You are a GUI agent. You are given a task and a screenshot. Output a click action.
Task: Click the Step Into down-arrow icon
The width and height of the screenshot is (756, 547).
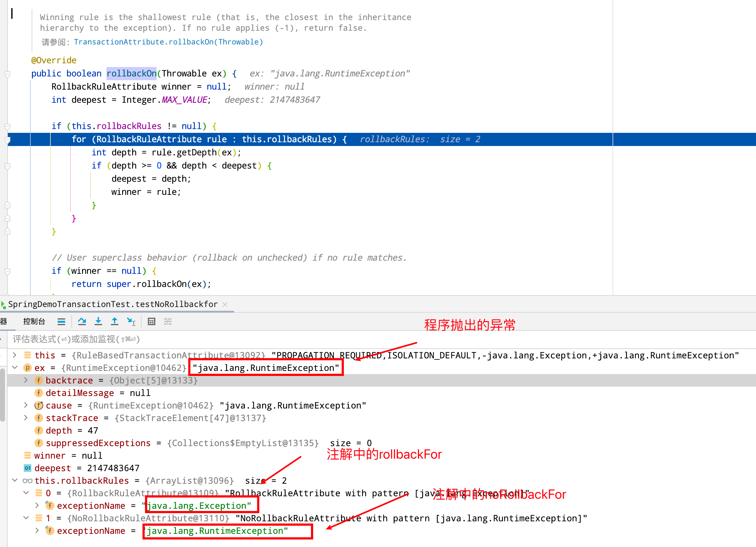click(x=98, y=321)
